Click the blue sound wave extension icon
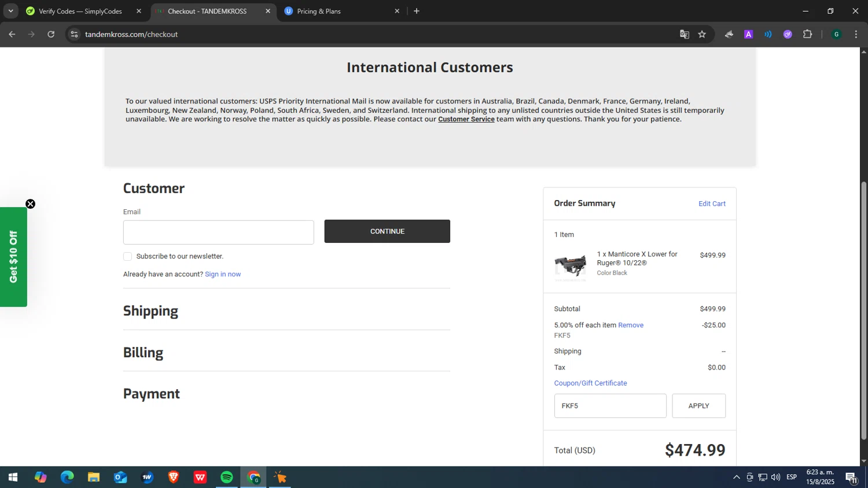This screenshot has width=868, height=488. 768,34
